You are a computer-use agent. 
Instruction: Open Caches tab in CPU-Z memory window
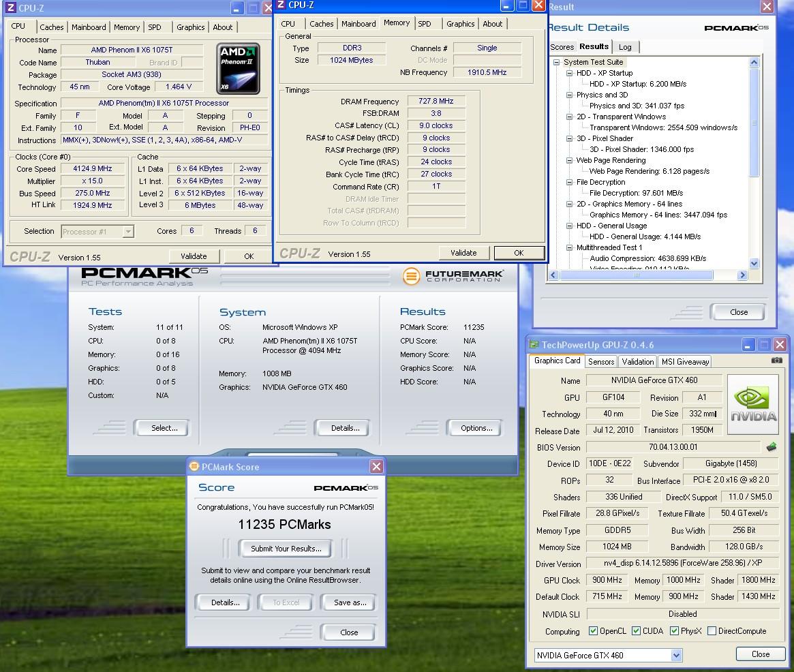click(322, 24)
